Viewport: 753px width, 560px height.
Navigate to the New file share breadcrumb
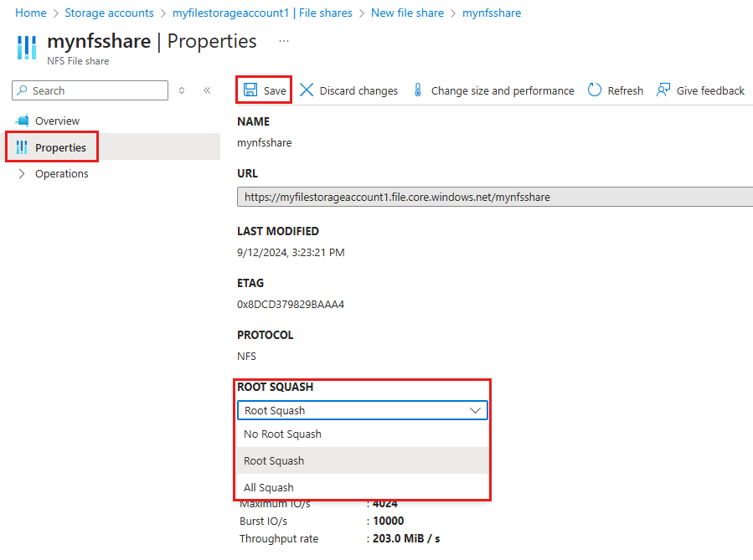pyautogui.click(x=407, y=13)
